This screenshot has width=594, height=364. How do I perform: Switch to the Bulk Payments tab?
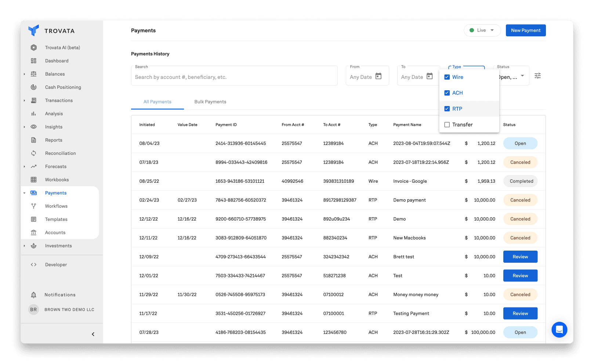[210, 102]
